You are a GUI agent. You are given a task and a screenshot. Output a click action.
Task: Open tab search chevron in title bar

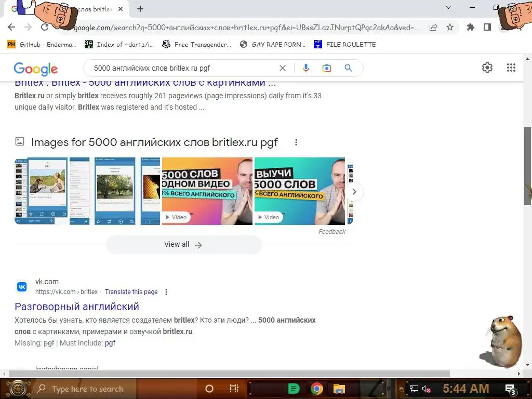[448, 7]
